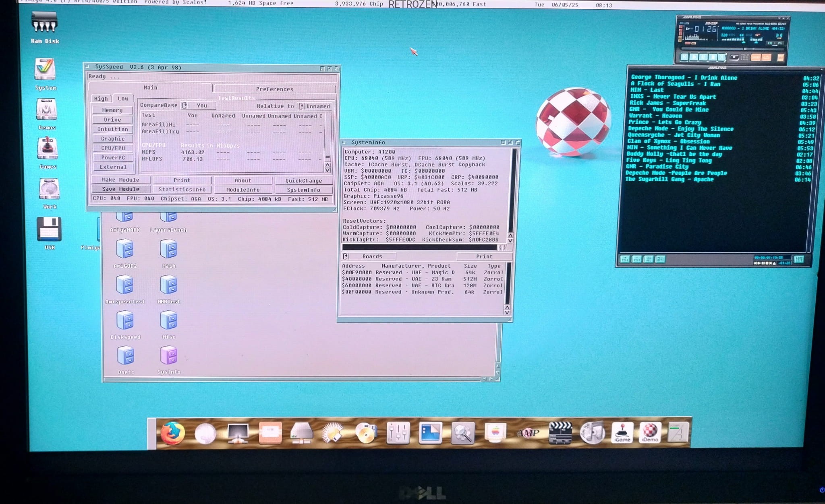Launch iGame from the dock

click(x=622, y=432)
